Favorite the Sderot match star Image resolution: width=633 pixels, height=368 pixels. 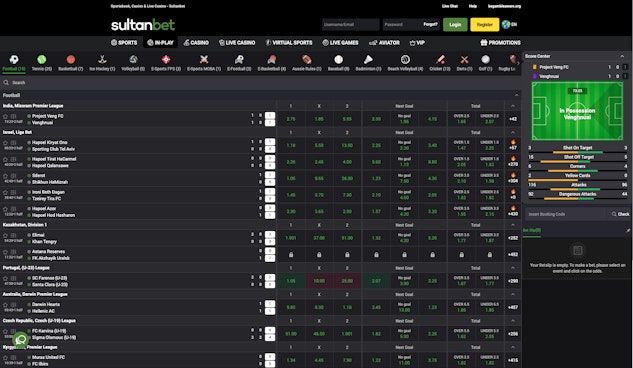[5, 176]
